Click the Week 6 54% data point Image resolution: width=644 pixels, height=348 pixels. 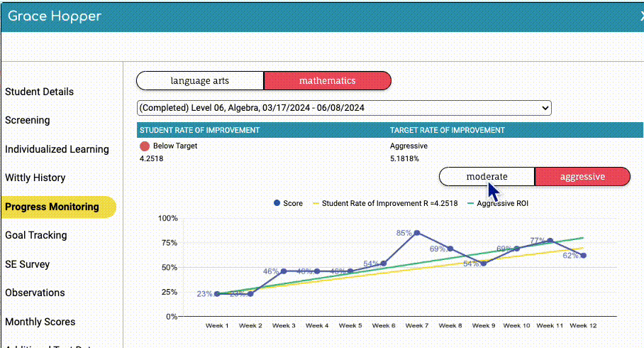[x=384, y=263]
